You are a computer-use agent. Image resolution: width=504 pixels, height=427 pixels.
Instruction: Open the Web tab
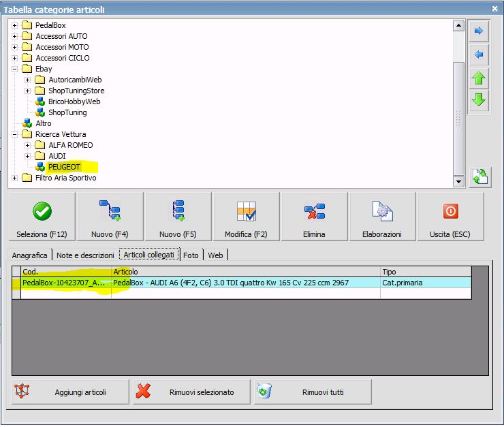(215, 255)
